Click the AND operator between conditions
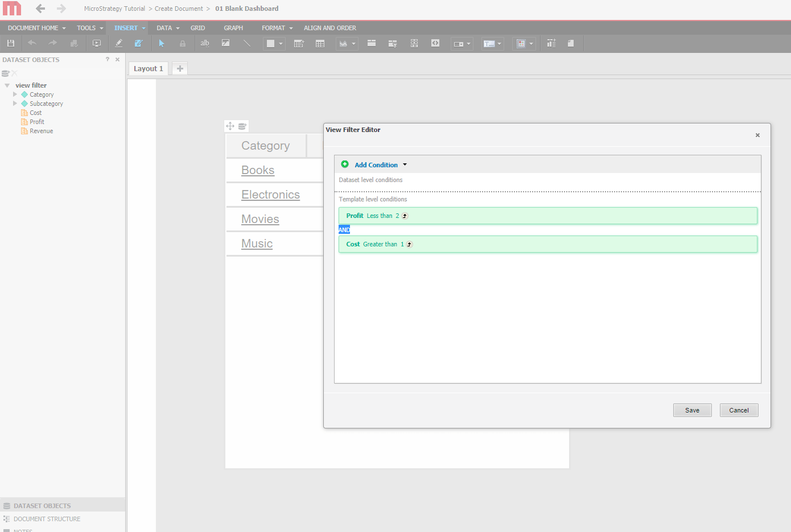 pyautogui.click(x=344, y=230)
